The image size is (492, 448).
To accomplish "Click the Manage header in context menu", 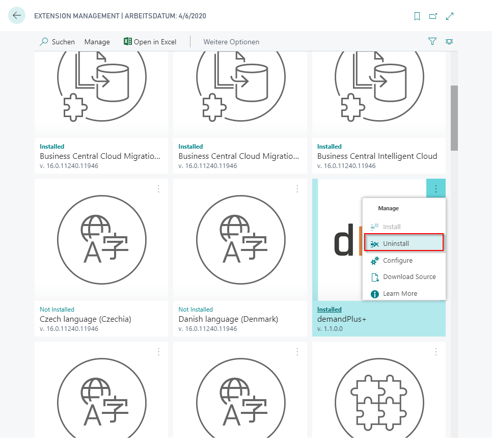I will pyautogui.click(x=388, y=208).
